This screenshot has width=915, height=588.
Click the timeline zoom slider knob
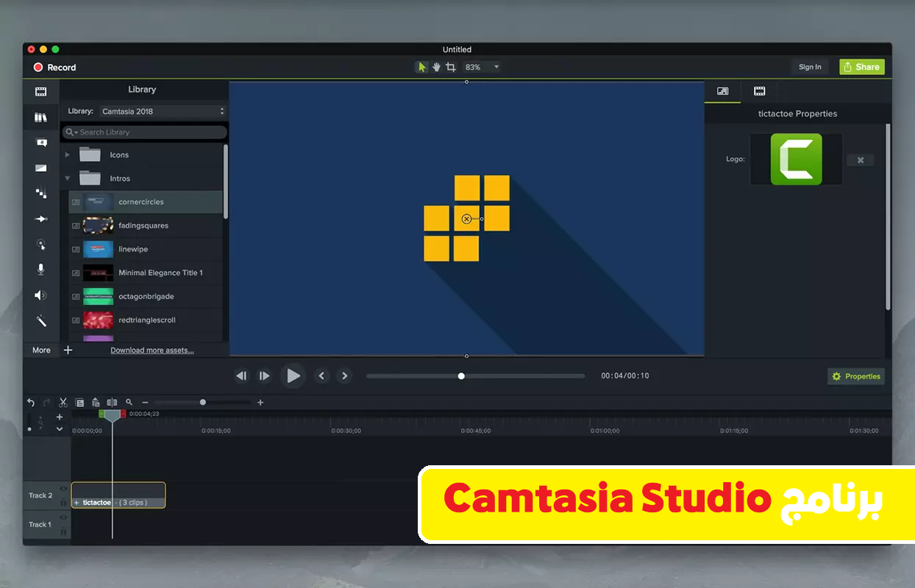pyautogui.click(x=203, y=402)
